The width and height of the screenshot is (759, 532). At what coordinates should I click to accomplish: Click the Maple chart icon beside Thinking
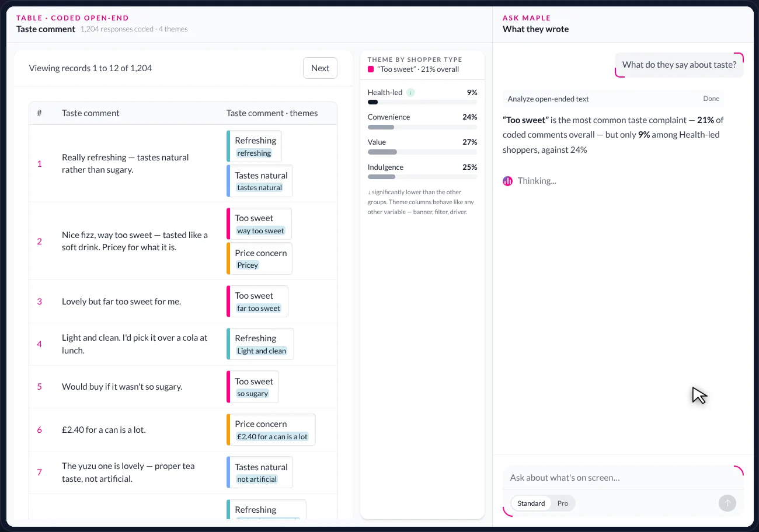507,181
